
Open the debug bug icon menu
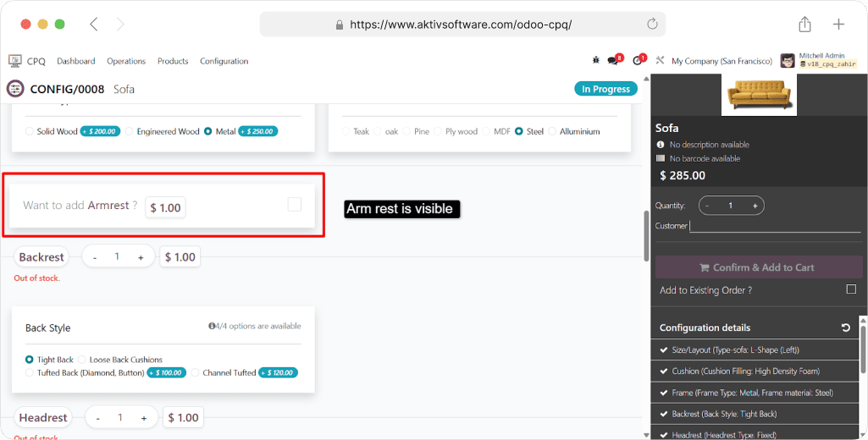(x=596, y=61)
